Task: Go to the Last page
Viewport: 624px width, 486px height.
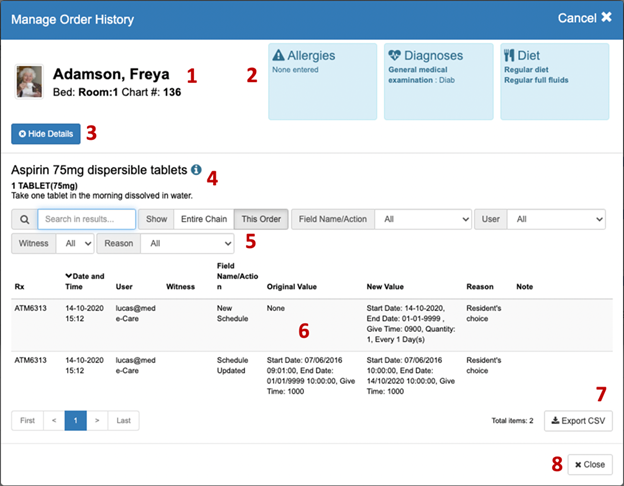Action: pos(123,421)
